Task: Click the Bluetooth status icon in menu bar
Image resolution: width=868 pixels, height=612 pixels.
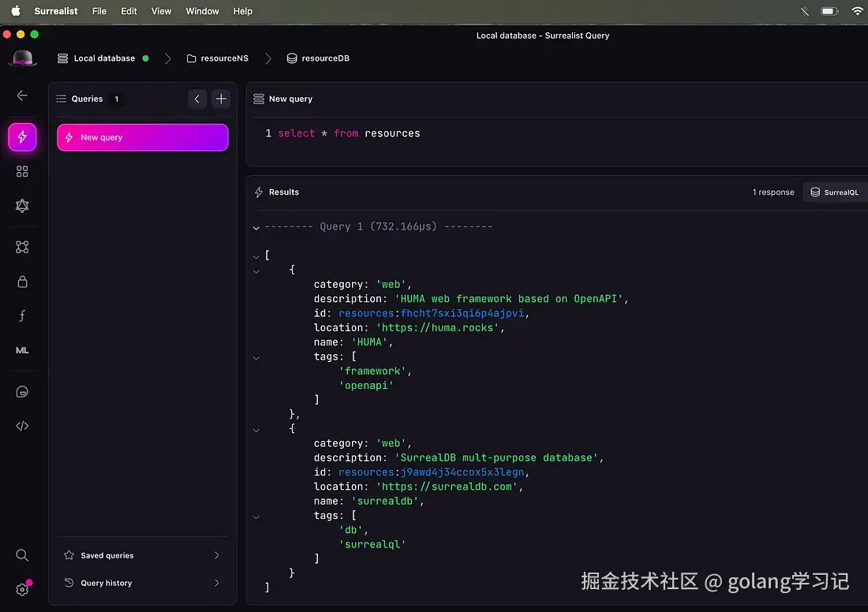Action: point(805,11)
